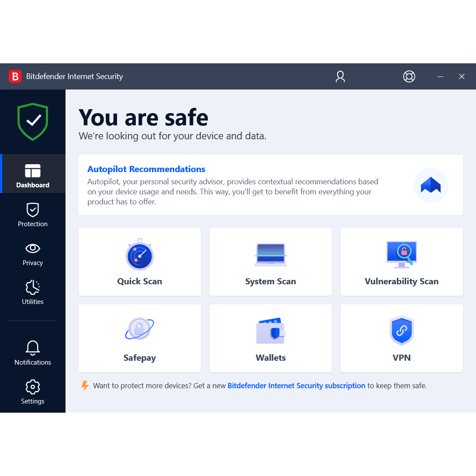Show the Notifications panel
Viewport: 476px width, 476px height.
33,353
